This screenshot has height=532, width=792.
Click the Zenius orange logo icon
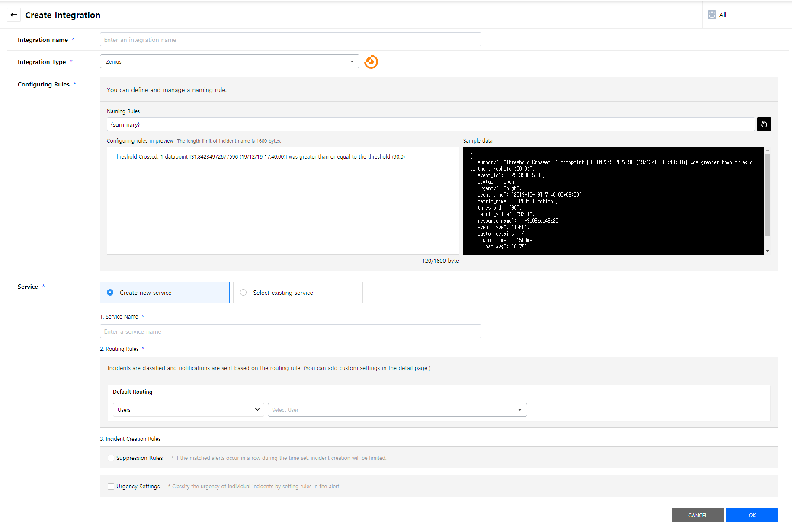pyautogui.click(x=371, y=62)
